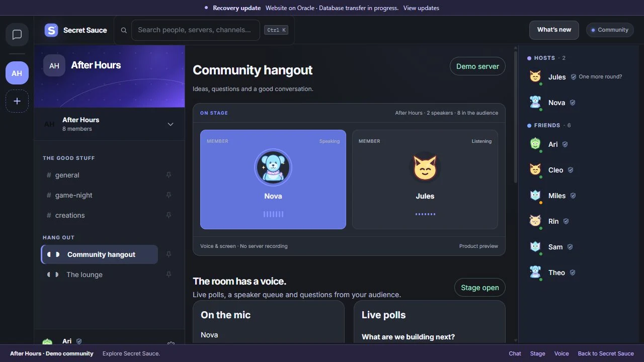Click Sam's avatar in friends list
The height and width of the screenshot is (362, 644).
click(x=535, y=247)
